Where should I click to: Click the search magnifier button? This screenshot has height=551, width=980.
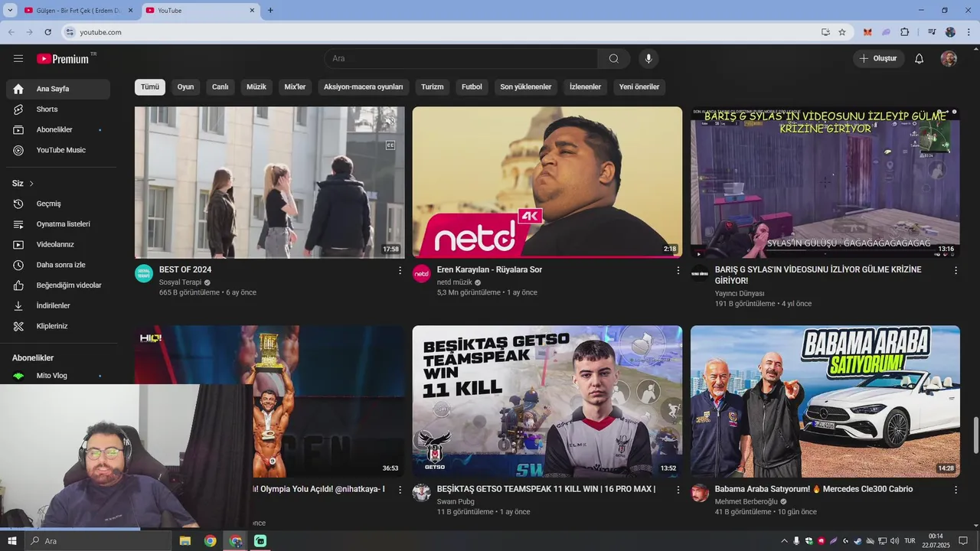614,59
